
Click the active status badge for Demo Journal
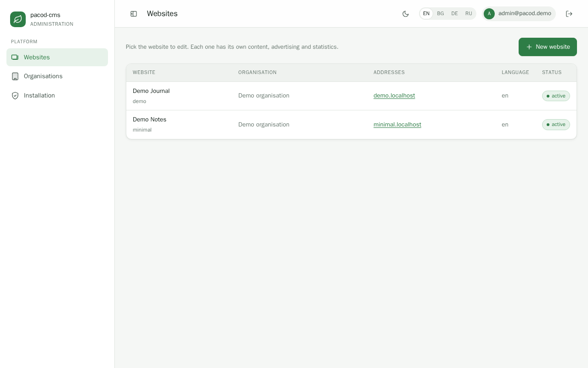[556, 96]
